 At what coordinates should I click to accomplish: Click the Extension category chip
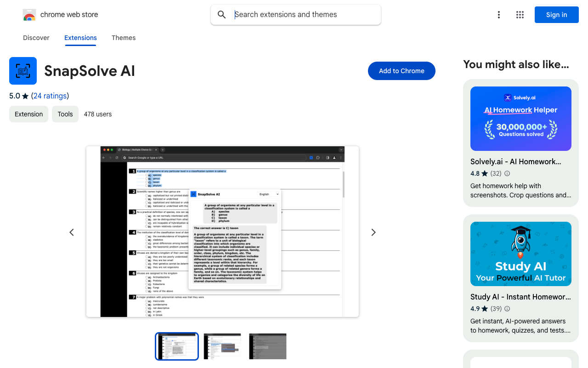28,114
